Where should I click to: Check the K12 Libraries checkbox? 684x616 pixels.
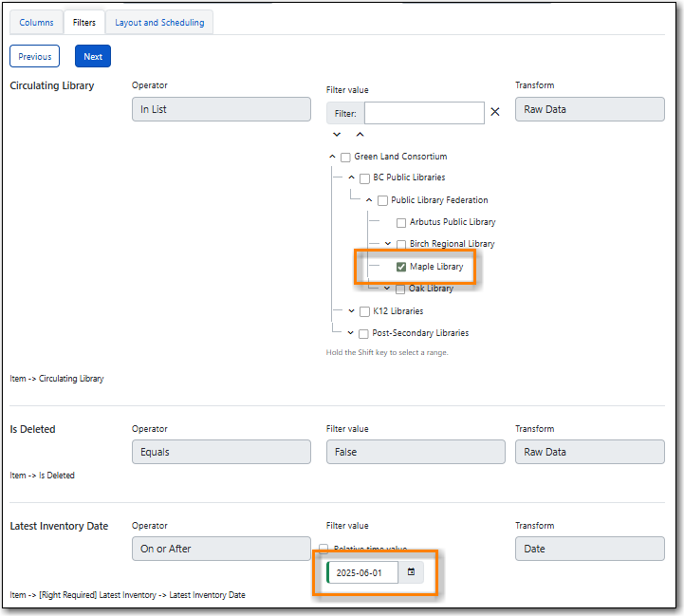[364, 311]
